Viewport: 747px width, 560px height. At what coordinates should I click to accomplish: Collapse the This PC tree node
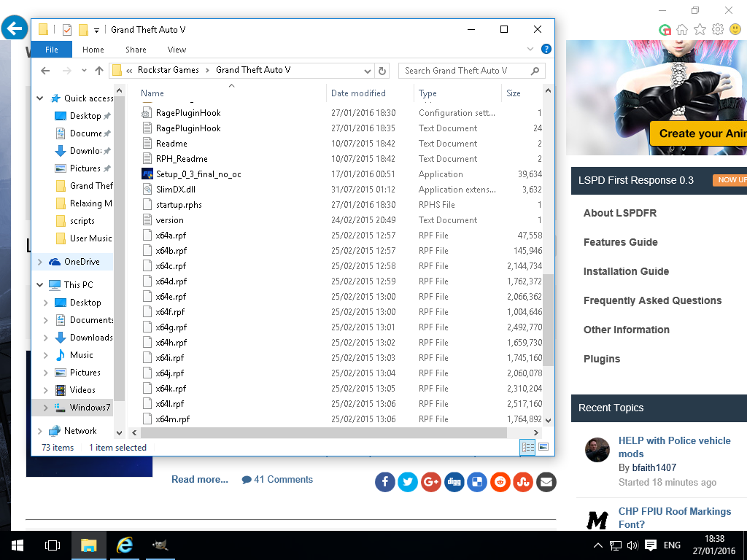click(x=40, y=285)
